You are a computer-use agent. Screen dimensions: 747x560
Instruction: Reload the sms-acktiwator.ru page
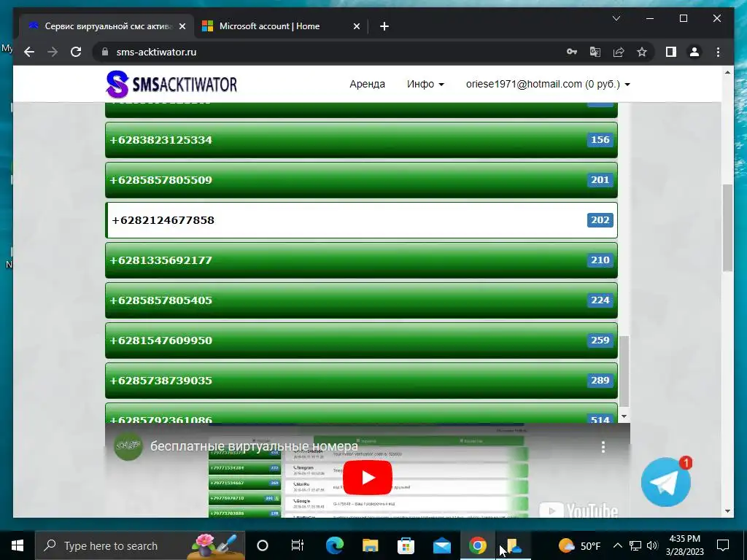click(76, 52)
